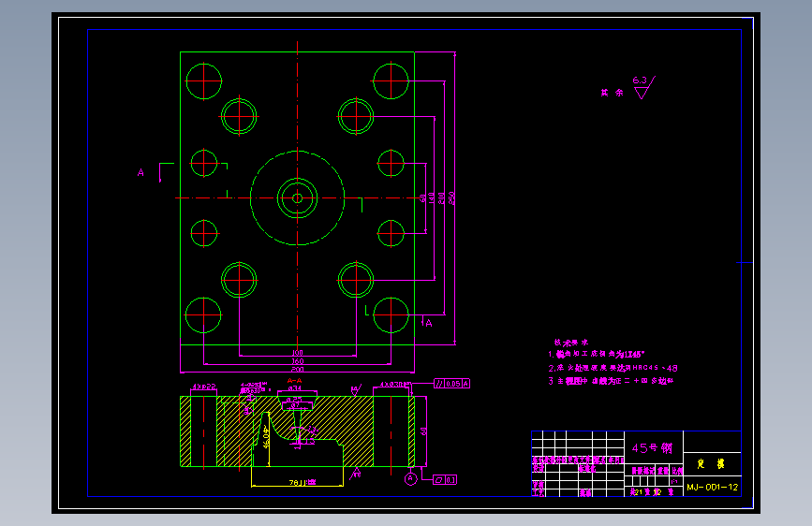Click the 4xø22 dimension text
The width and height of the screenshot is (812, 526).
click(203, 387)
